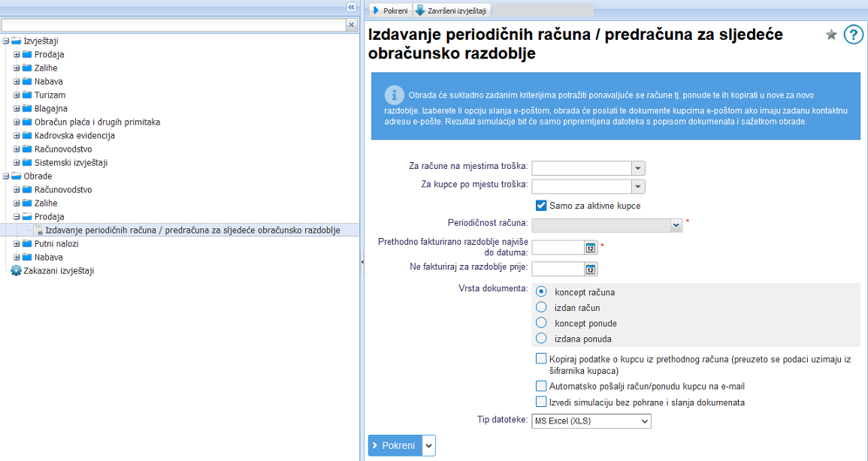The width and height of the screenshot is (868, 461).
Task: Select koncept ponude radio button
Action: point(541,323)
